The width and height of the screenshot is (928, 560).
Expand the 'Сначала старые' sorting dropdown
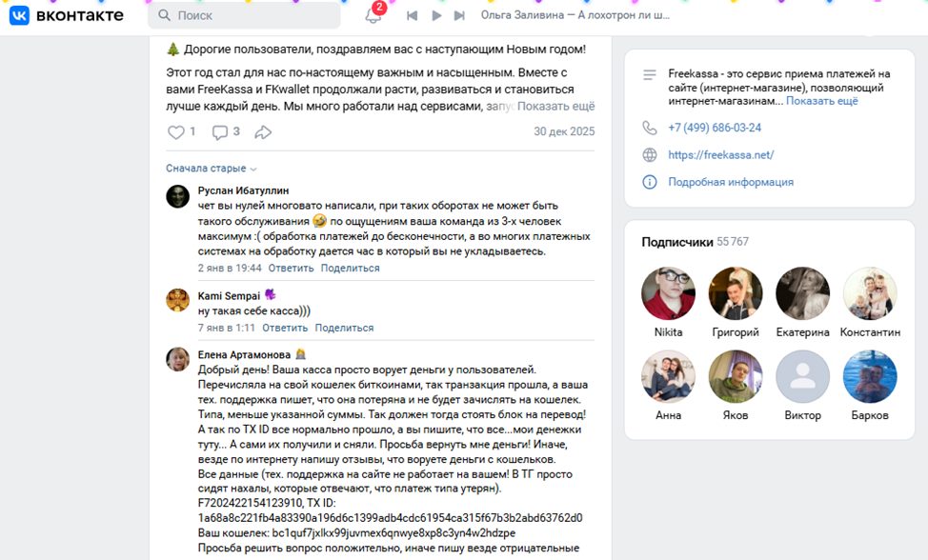click(x=212, y=169)
